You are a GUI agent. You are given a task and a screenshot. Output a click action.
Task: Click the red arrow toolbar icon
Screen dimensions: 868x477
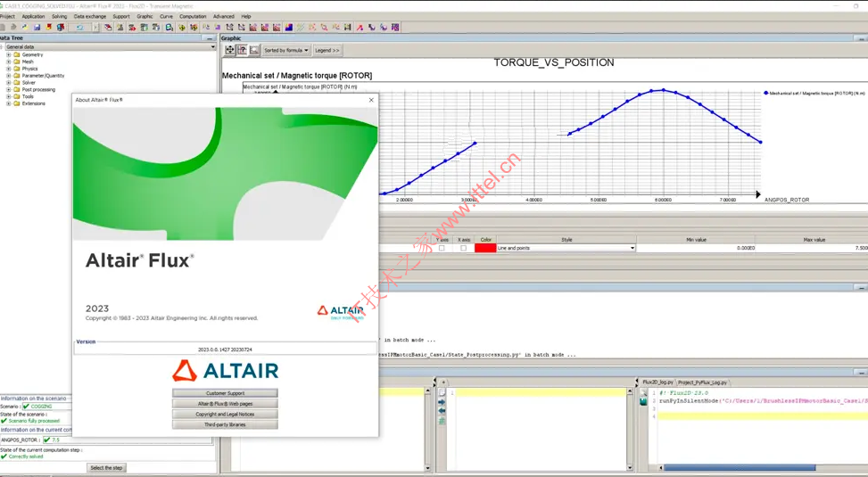(x=360, y=27)
